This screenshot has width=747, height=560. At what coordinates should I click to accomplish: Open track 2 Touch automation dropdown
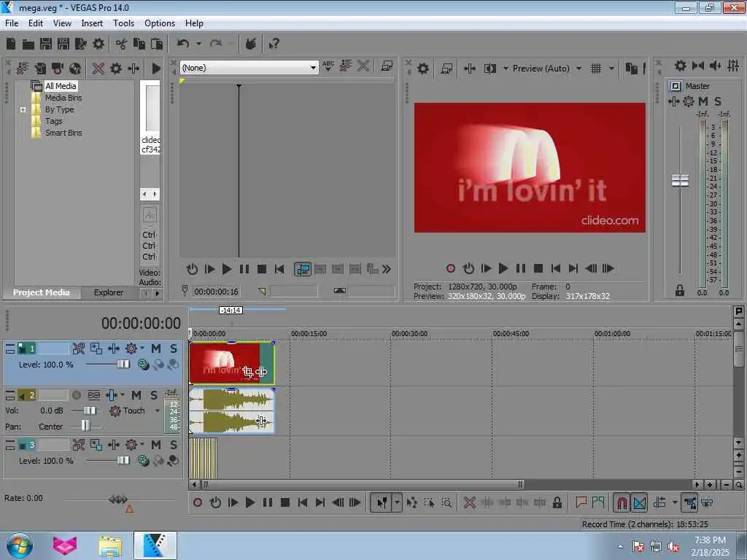pyautogui.click(x=158, y=411)
